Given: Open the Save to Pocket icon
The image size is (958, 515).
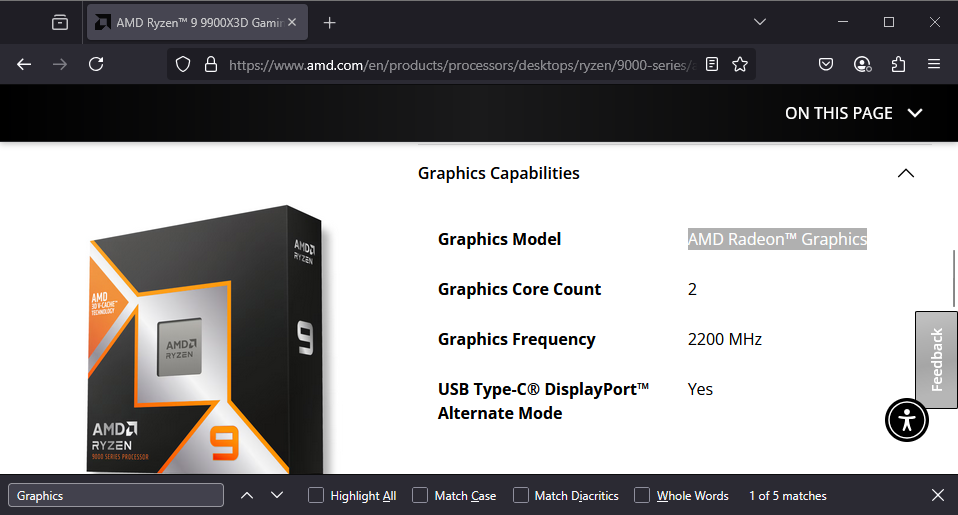Looking at the screenshot, I should tap(826, 64).
